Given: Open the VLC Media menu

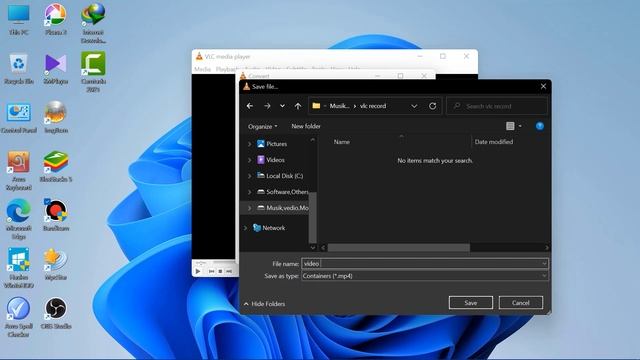Looking at the screenshot, I should (x=202, y=69).
